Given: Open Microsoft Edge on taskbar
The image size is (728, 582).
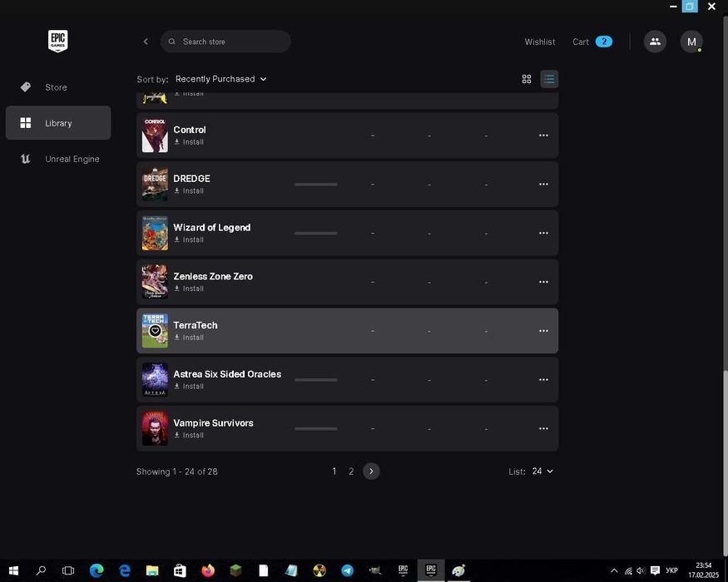Looking at the screenshot, I should coord(97,570).
